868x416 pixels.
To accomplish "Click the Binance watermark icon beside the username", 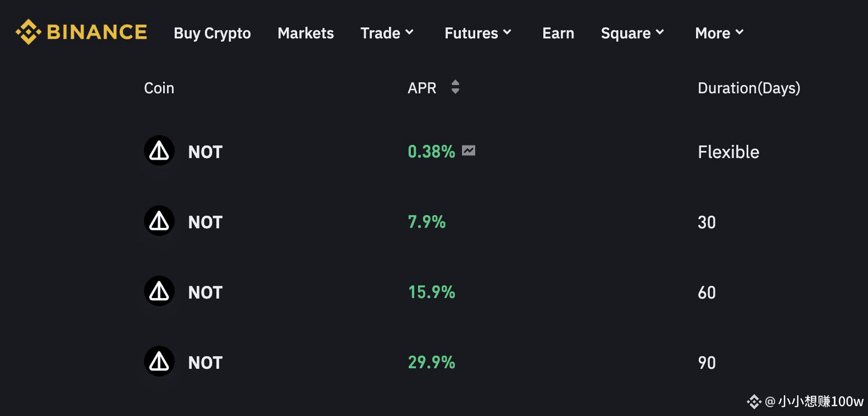I will tap(754, 402).
